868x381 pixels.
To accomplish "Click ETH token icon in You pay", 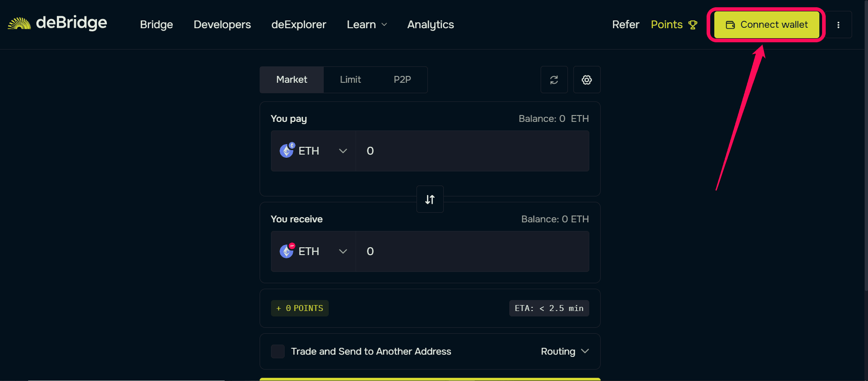I will pos(287,150).
